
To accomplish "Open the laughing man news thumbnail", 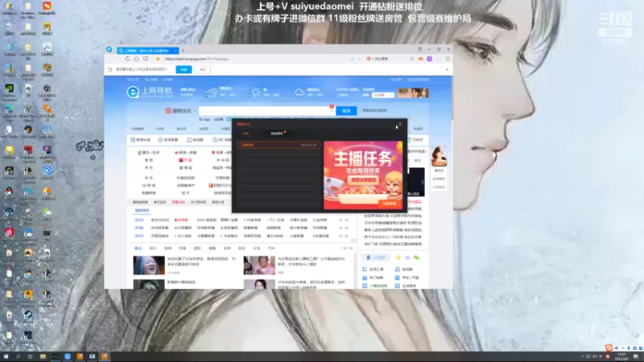I will pos(149,265).
